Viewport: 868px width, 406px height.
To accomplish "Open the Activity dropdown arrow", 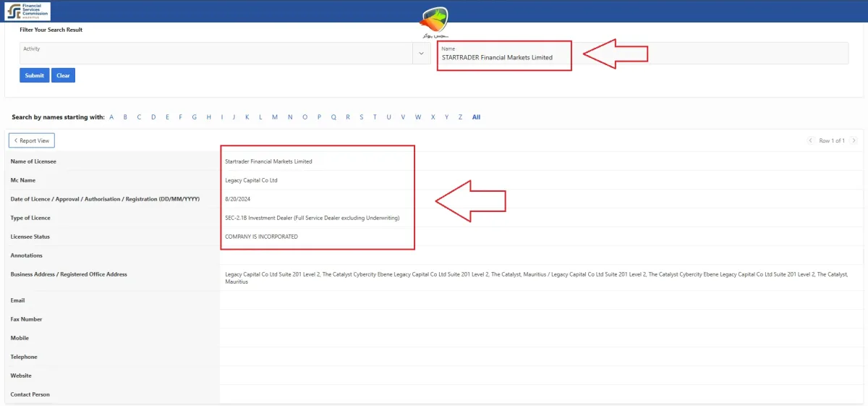I will pyautogui.click(x=422, y=53).
